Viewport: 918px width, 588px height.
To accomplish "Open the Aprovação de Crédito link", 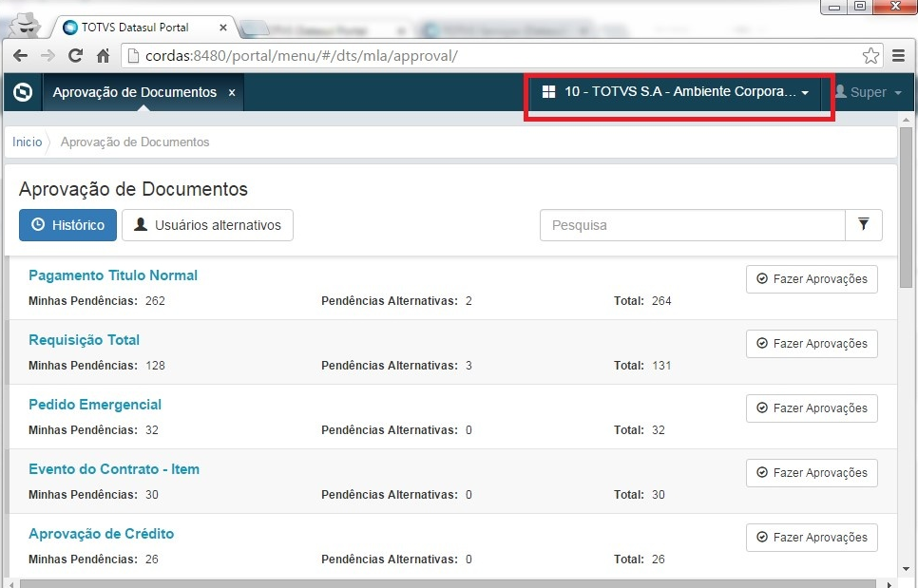I will pyautogui.click(x=102, y=534).
